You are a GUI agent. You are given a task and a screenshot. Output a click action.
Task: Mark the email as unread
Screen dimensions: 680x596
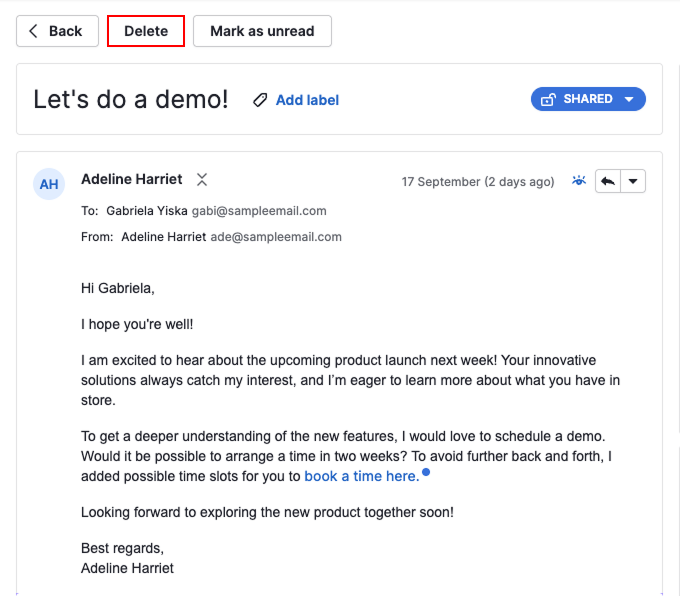click(x=262, y=31)
